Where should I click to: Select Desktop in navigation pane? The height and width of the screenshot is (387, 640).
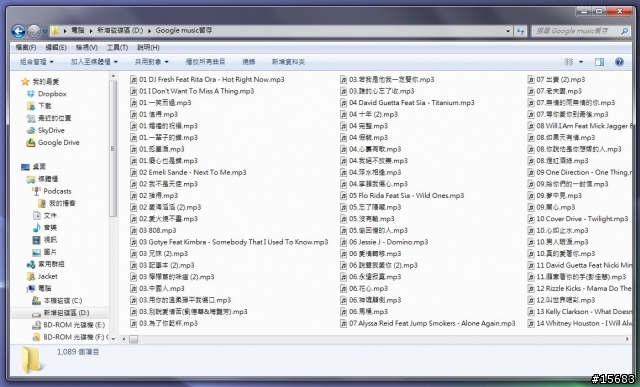(x=33, y=167)
